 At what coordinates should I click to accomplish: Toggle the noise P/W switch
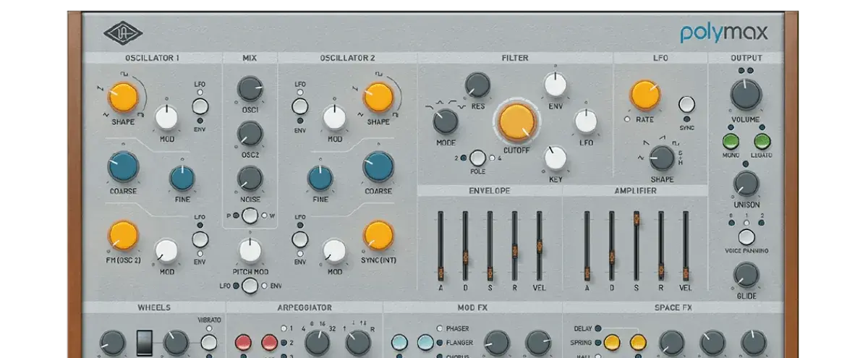coord(250,215)
